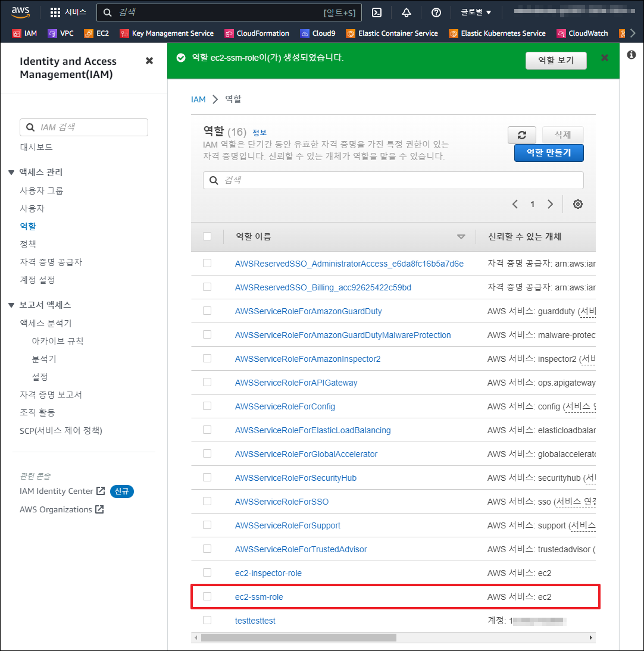Image resolution: width=644 pixels, height=651 pixels.
Task: Launch the CloudShell terminal icon
Action: click(x=377, y=12)
